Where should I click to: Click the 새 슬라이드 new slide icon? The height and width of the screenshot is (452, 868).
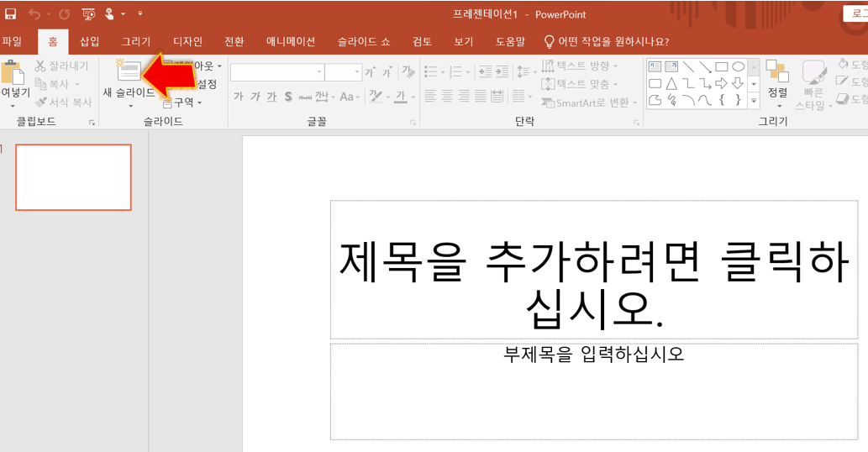[129, 71]
